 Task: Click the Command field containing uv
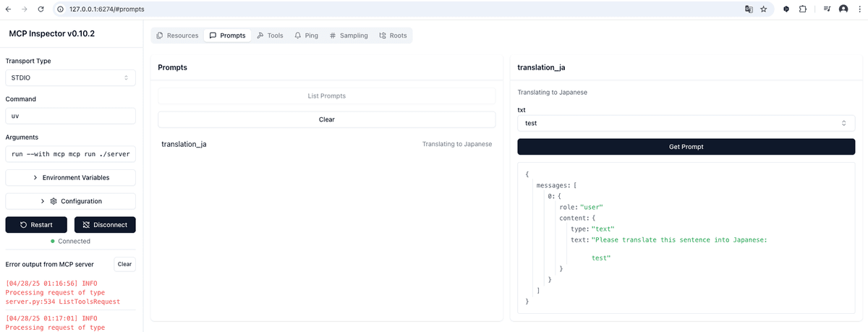pos(70,116)
